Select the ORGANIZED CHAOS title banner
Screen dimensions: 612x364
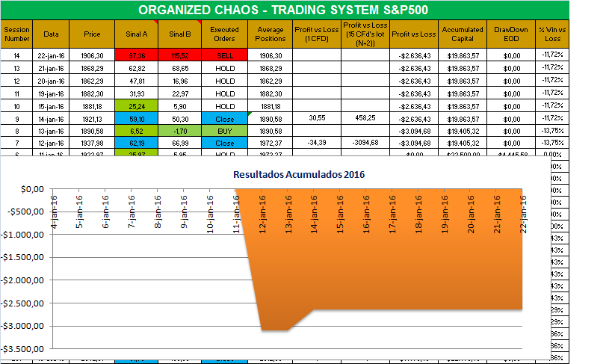(285, 10)
